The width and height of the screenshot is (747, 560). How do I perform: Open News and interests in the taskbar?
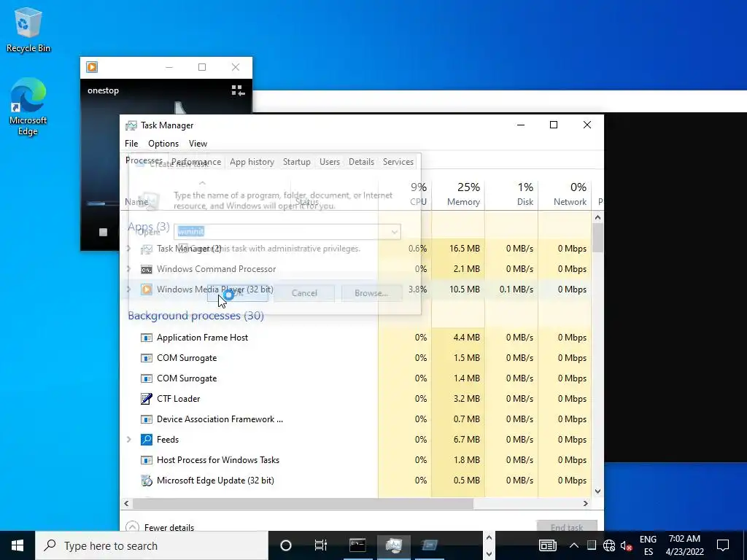547,545
